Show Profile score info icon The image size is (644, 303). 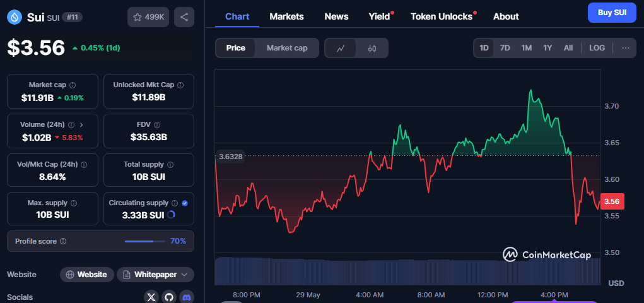[x=63, y=241]
